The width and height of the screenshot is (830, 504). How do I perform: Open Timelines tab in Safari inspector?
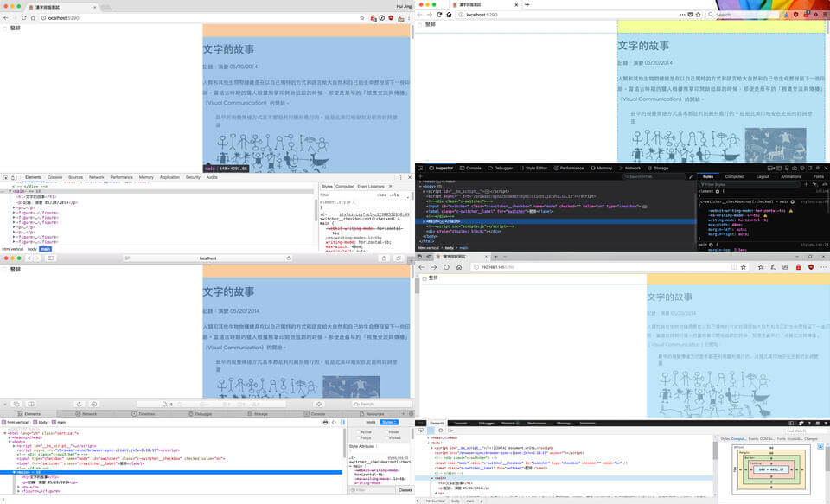tap(143, 414)
